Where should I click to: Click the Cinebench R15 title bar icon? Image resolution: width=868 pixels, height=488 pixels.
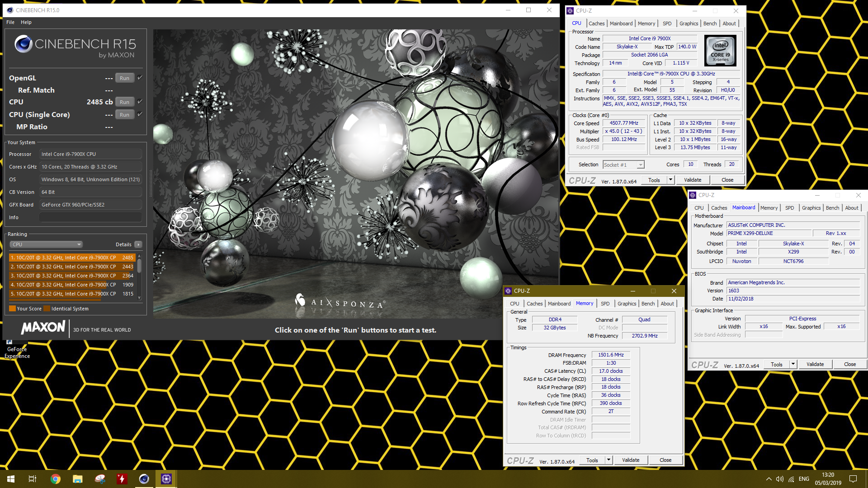coord(10,10)
